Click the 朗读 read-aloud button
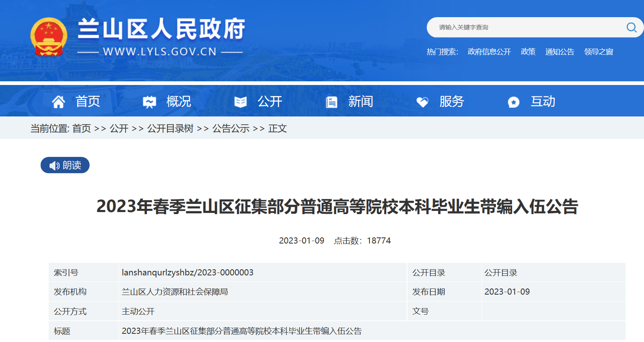Screen dimensions: 644x342 [65, 165]
